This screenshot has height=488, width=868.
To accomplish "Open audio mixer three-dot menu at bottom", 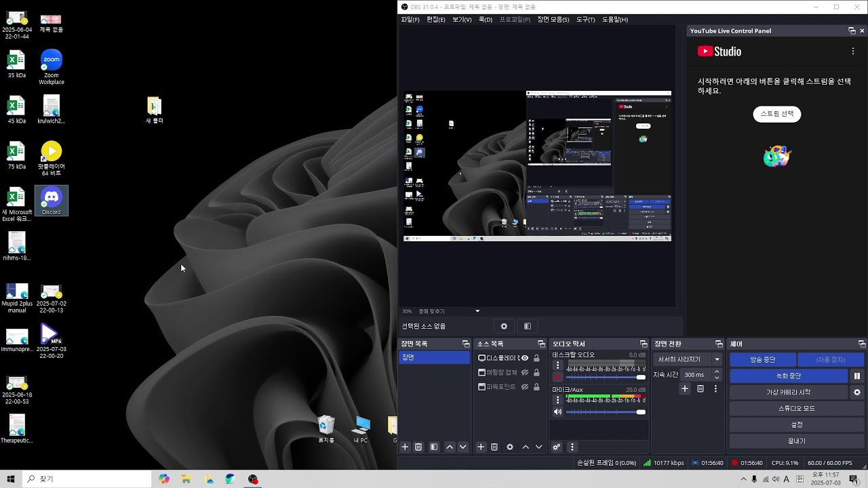I will [572, 447].
